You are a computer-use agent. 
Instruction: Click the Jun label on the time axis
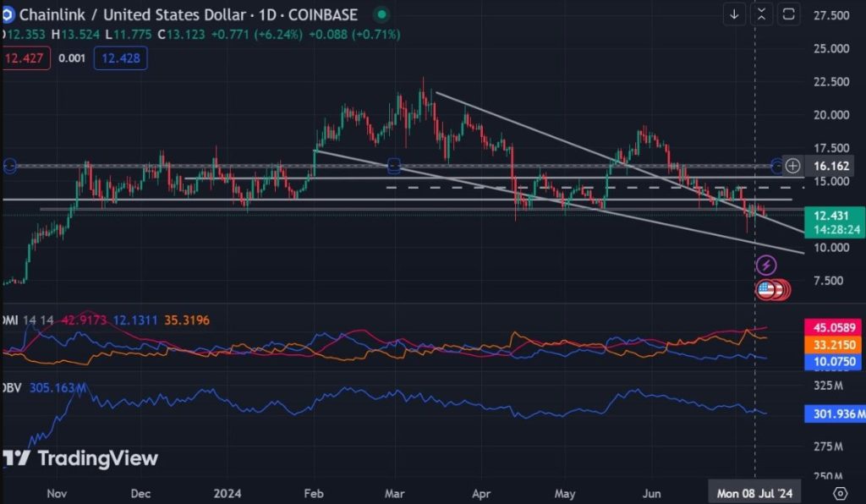click(652, 493)
